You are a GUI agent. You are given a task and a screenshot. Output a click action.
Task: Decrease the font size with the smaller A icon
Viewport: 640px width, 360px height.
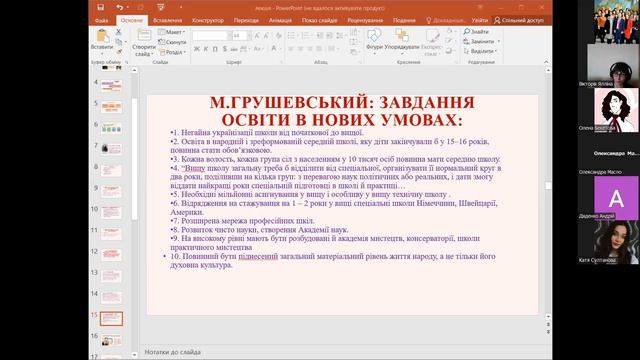(266, 36)
